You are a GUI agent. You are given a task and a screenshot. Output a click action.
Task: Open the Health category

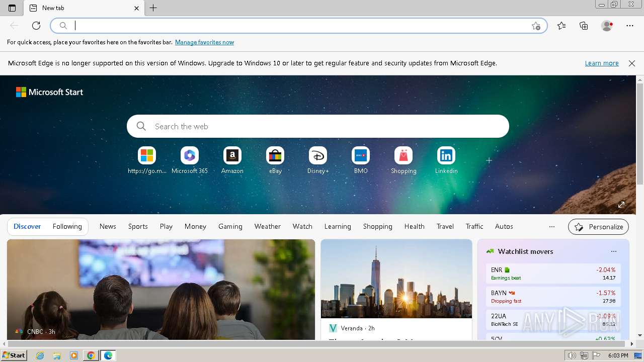(415, 227)
